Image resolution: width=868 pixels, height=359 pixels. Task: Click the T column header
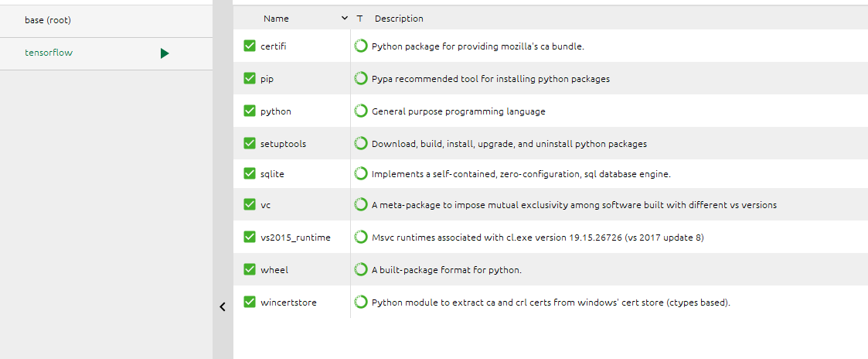[x=359, y=19]
